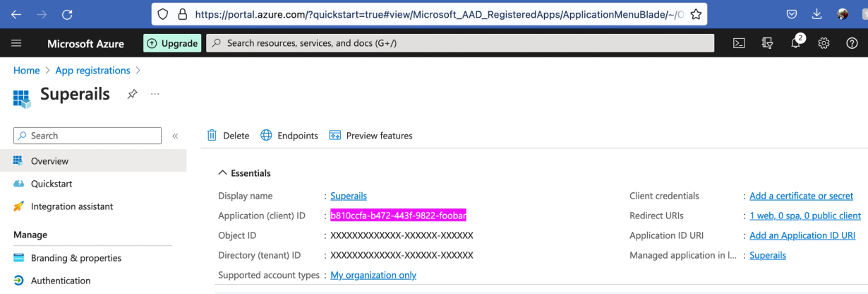Open the Pocket save icon
The height and width of the screenshot is (294, 868).
[792, 14]
